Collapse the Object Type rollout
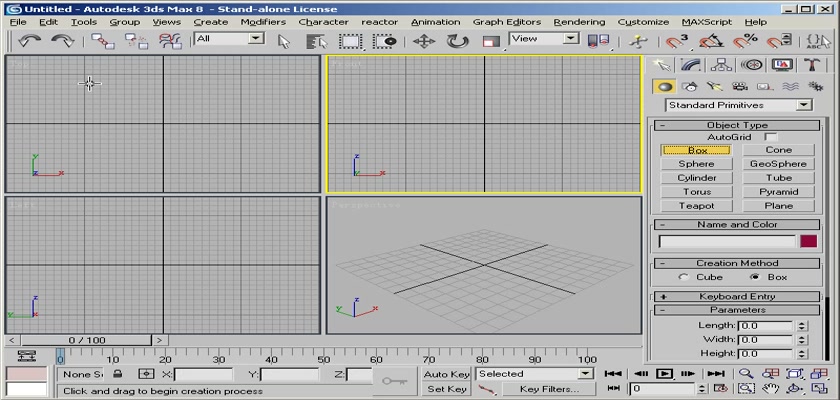 pyautogui.click(x=737, y=125)
